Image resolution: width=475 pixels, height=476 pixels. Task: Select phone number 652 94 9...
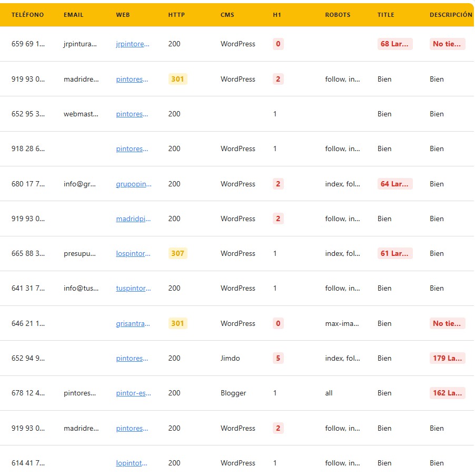tap(28, 359)
